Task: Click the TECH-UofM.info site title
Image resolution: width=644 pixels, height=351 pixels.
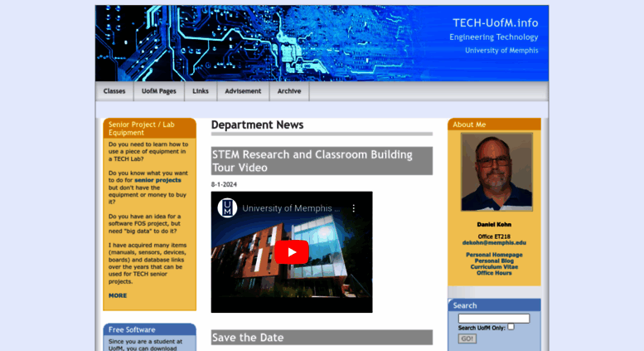Action: (496, 23)
